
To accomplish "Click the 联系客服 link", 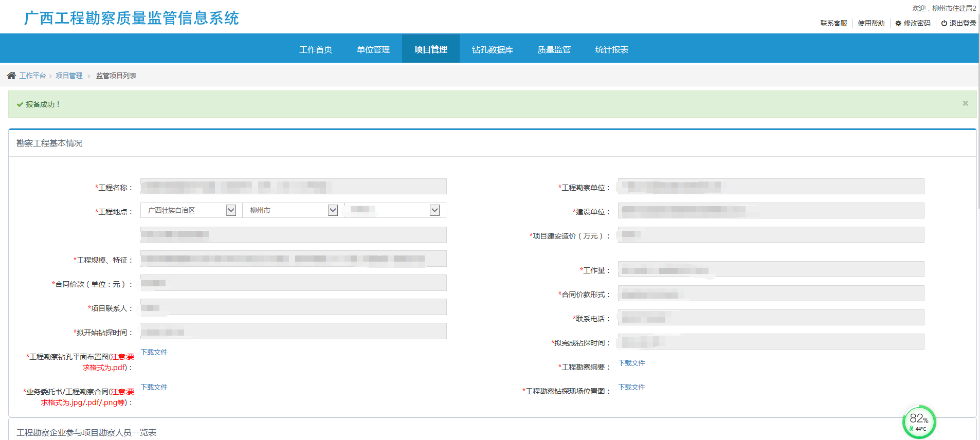I will (833, 23).
